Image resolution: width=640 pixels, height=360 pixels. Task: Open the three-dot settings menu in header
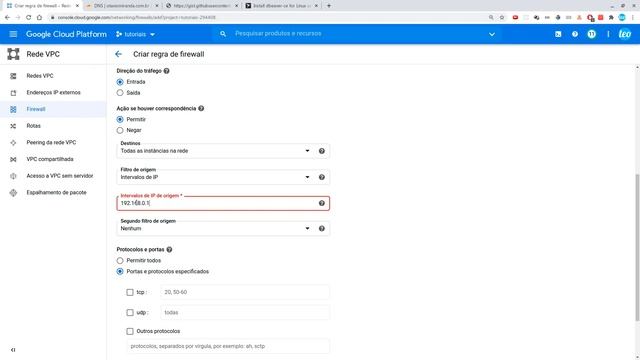point(608,34)
